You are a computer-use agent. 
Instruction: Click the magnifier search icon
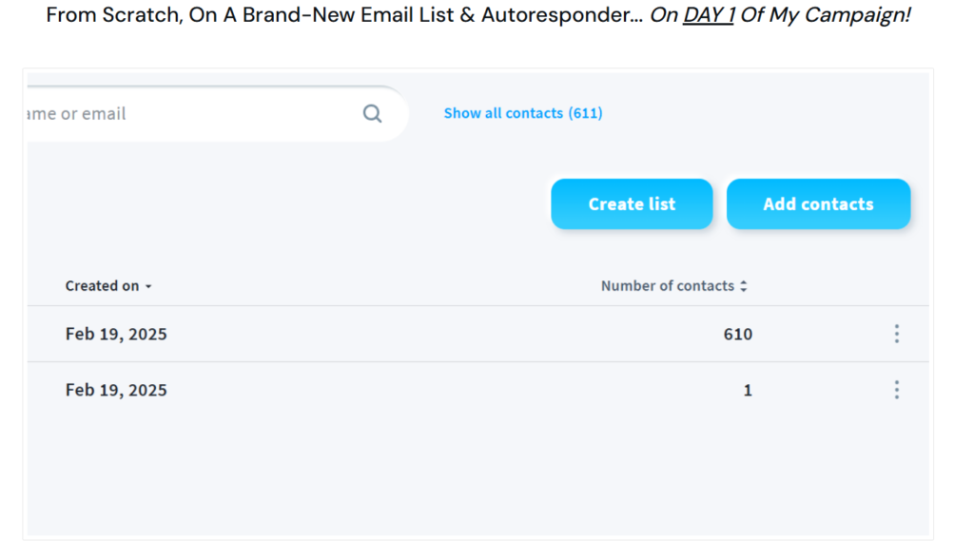[x=372, y=114]
